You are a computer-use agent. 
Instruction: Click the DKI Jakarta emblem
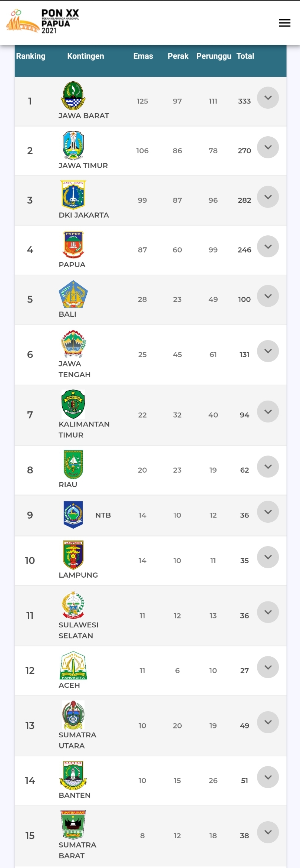click(x=73, y=195)
